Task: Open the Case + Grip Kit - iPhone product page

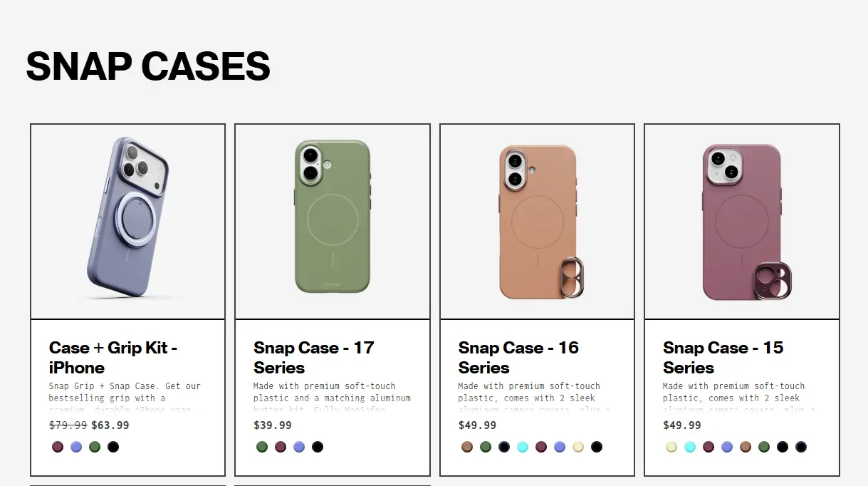Action: [x=113, y=358]
